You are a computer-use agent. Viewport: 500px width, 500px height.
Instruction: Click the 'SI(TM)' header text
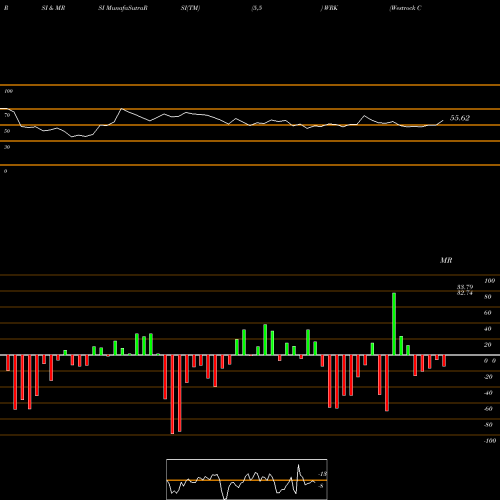pos(190,8)
